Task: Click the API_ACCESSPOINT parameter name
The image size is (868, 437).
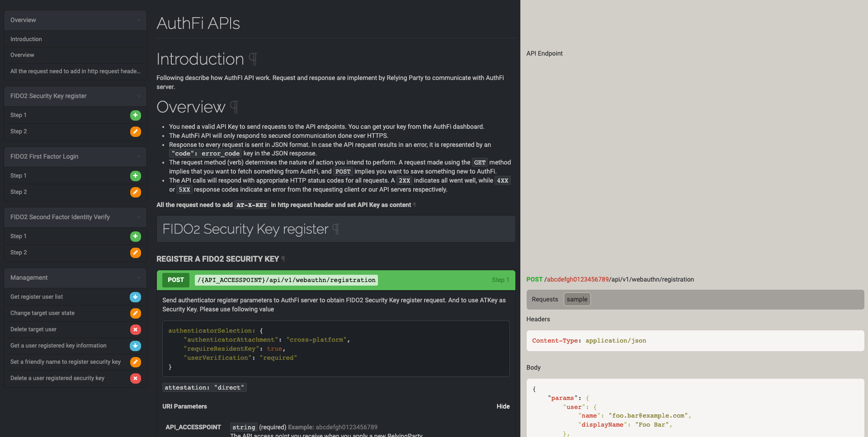Action: pos(193,427)
